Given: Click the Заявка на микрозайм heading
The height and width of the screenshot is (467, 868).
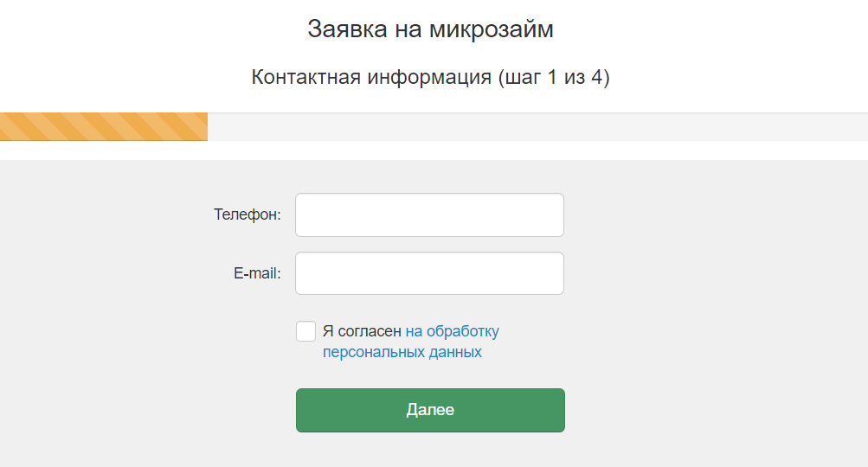Looking at the screenshot, I should pos(430,29).
